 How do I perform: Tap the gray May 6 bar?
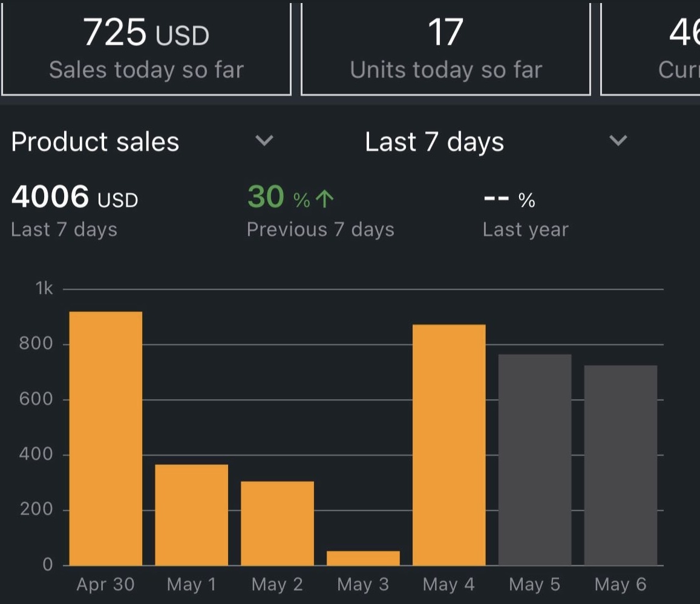[621, 465]
